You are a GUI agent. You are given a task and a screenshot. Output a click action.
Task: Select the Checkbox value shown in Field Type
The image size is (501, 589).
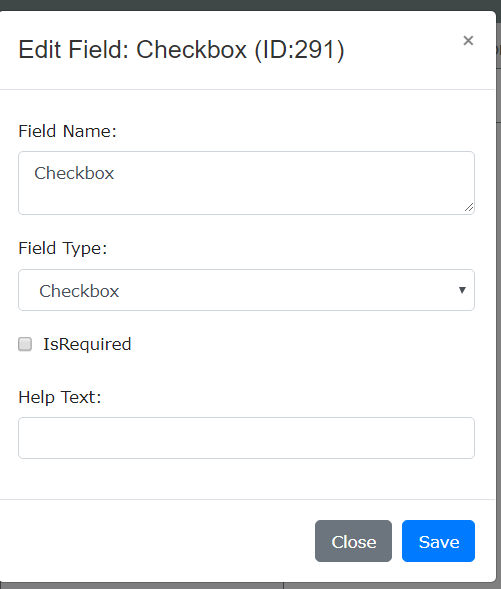pyautogui.click(x=79, y=291)
